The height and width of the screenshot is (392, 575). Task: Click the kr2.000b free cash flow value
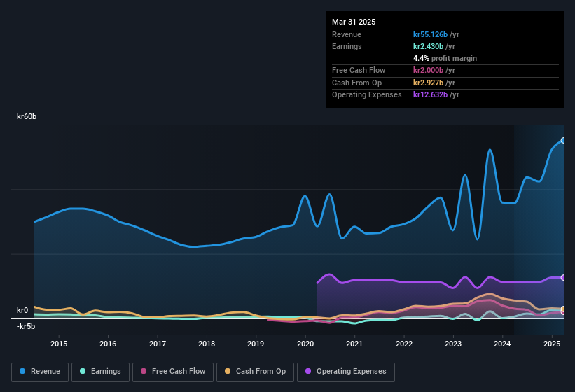(428, 70)
